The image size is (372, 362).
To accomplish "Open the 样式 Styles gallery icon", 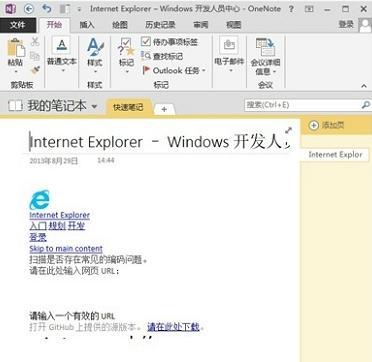I will point(95,47).
